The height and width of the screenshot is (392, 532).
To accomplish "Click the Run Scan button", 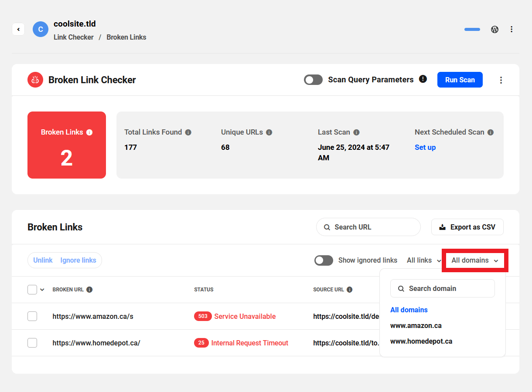I will coord(460,80).
